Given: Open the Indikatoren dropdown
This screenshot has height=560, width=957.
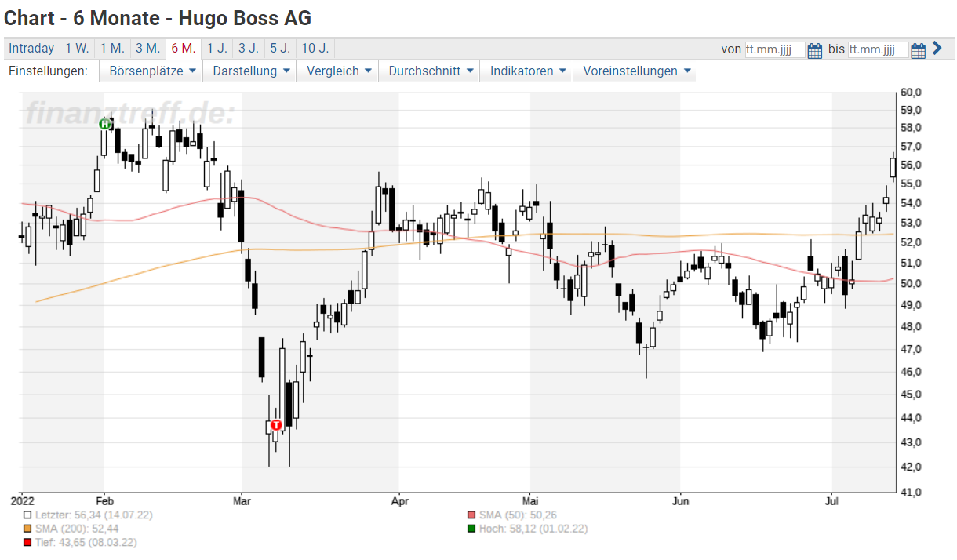Looking at the screenshot, I should [x=527, y=71].
